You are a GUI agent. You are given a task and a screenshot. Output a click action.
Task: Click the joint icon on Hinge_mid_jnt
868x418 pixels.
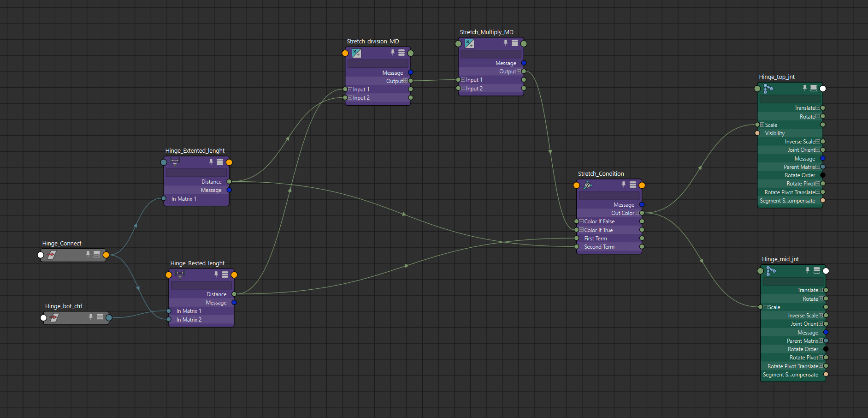pos(771,270)
